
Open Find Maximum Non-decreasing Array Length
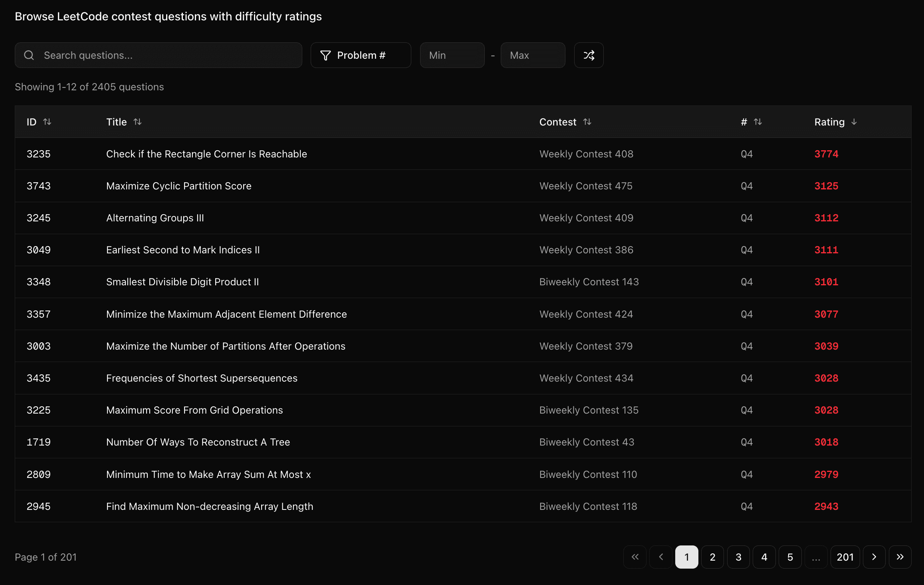(210, 506)
